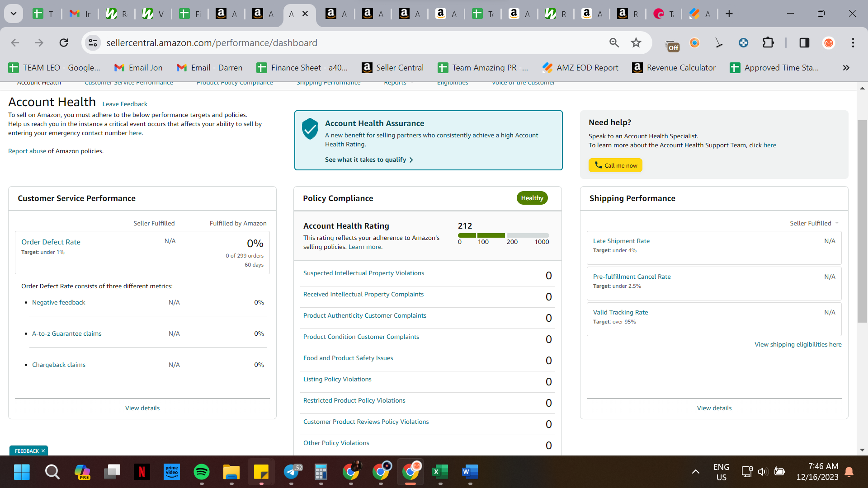Open the Finance Sheet bookmark
The height and width of the screenshot is (488, 868).
pyautogui.click(x=302, y=68)
